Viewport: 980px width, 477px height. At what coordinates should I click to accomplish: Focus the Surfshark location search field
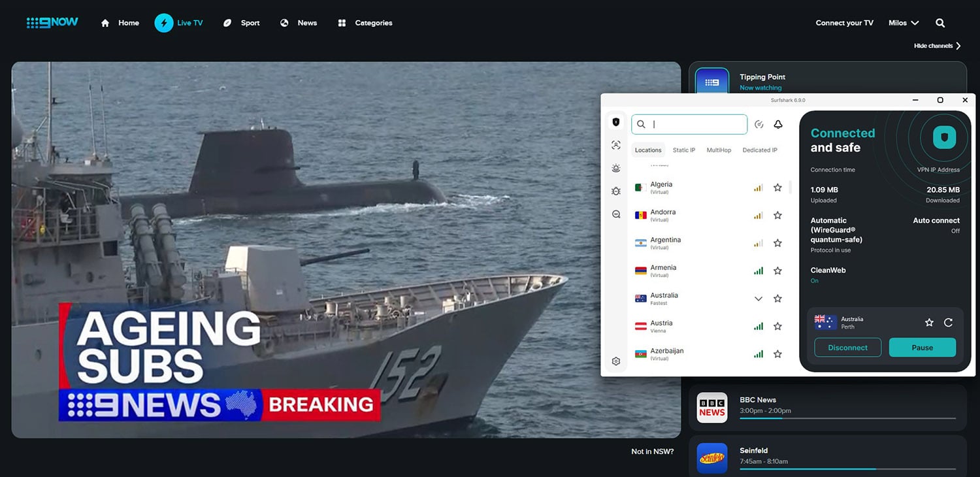689,124
